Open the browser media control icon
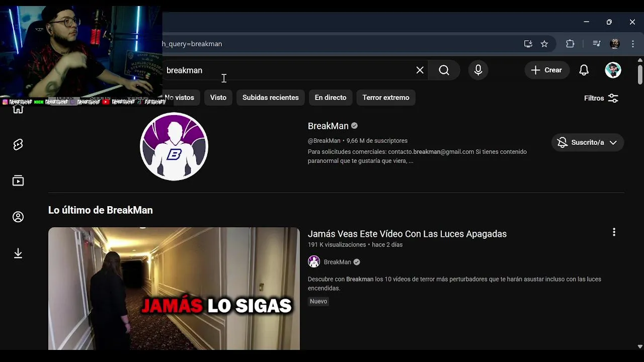This screenshot has width=644, height=362. click(x=597, y=44)
